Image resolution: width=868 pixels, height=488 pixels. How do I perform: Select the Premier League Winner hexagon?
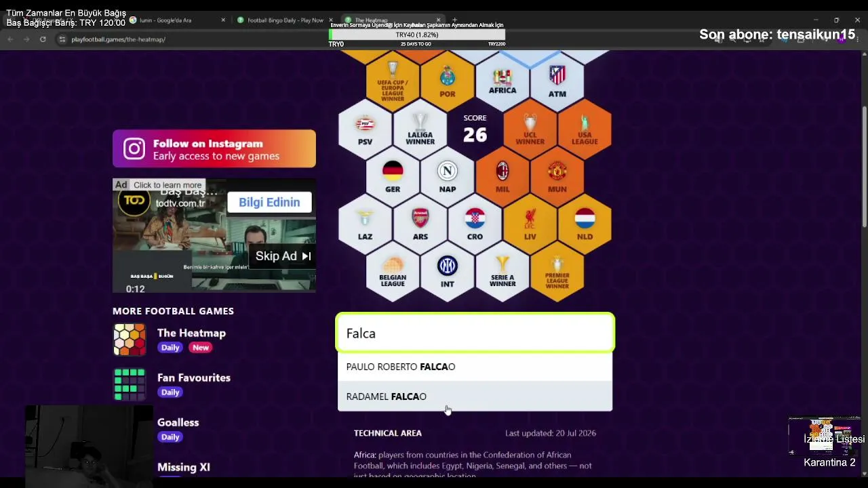[557, 271]
